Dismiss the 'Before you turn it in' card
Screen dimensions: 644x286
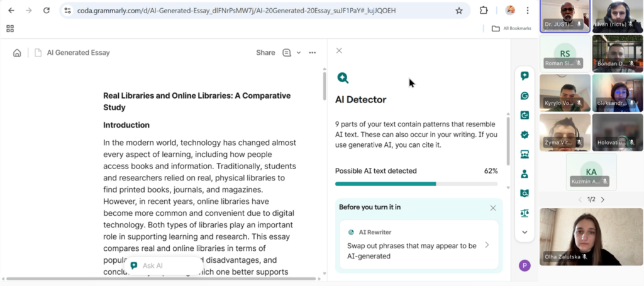point(493,208)
